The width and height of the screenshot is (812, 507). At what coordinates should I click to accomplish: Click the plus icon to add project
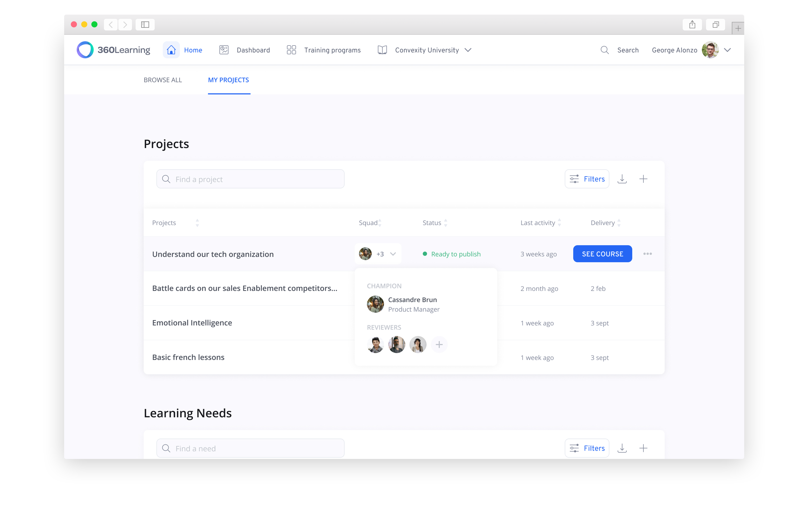(x=643, y=179)
